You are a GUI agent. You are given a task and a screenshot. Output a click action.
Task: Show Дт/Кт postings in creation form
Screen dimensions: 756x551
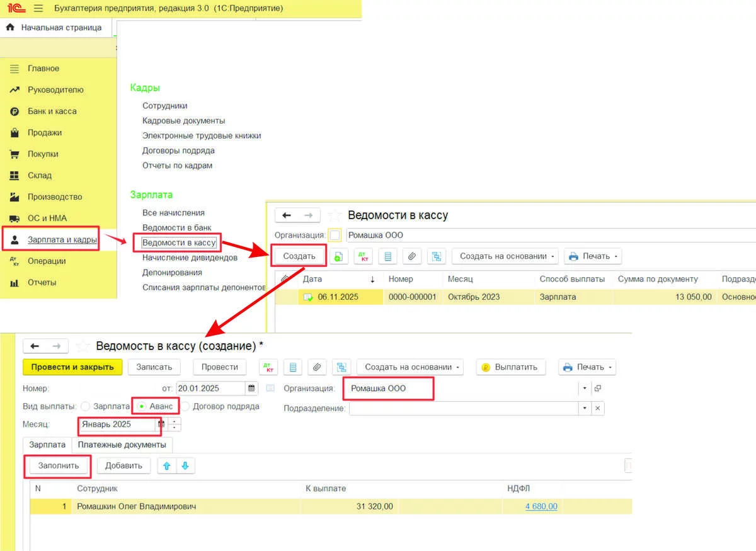269,367
